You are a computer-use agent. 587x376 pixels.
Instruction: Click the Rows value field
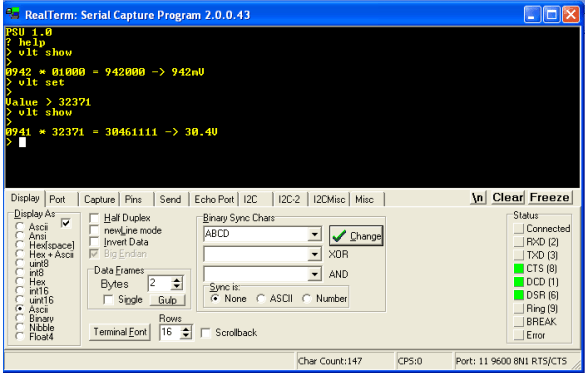coord(169,332)
